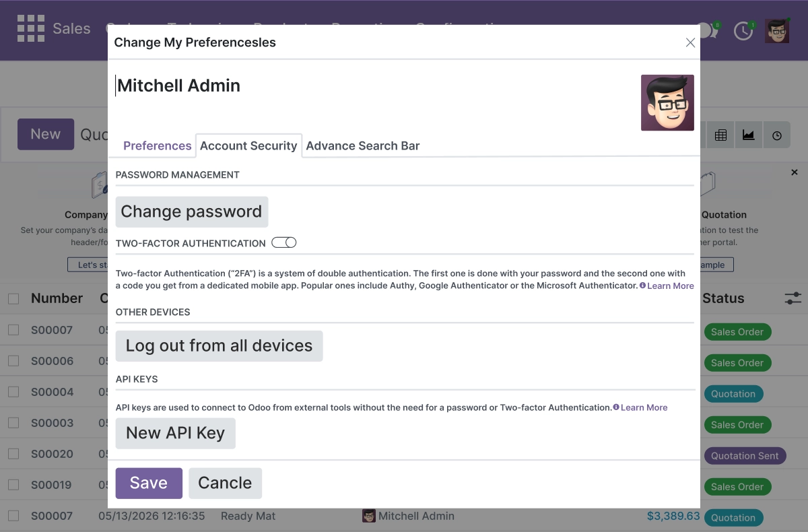The height and width of the screenshot is (532, 808).
Task: Click the user avatar in the top bar
Action: coord(777,30)
